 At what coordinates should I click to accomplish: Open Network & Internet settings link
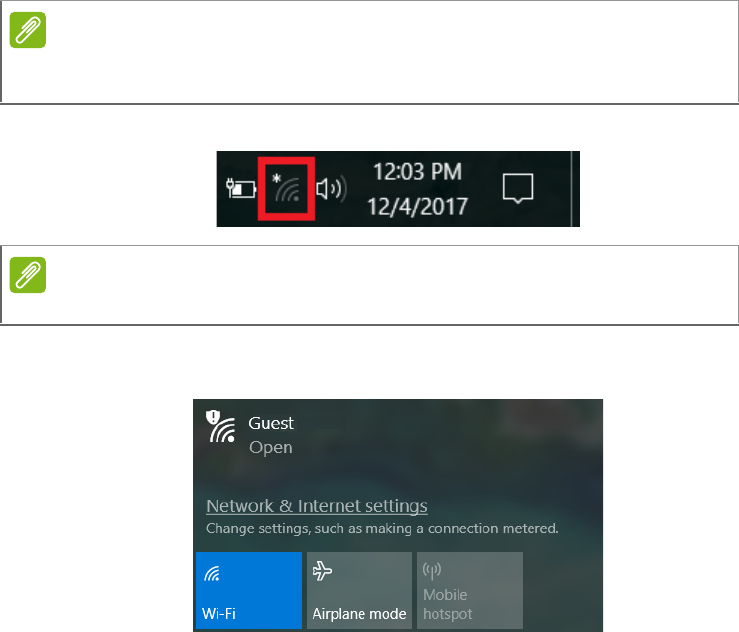[x=317, y=506]
